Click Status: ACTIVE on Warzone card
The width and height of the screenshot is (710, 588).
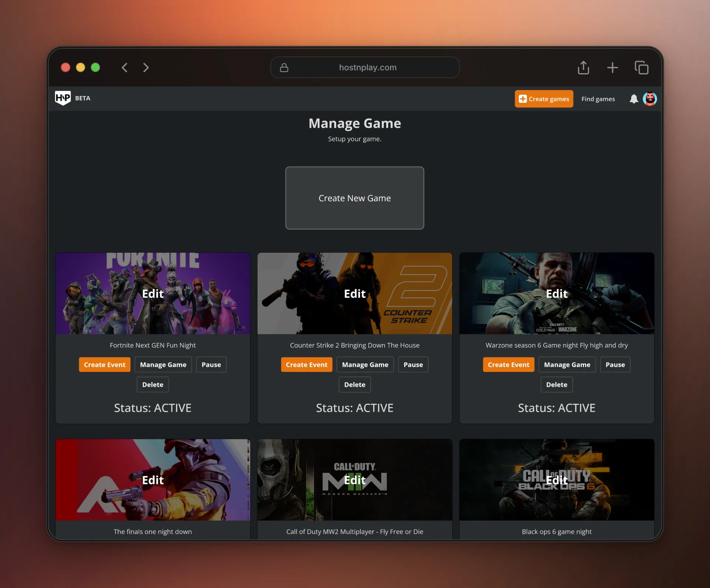(557, 408)
